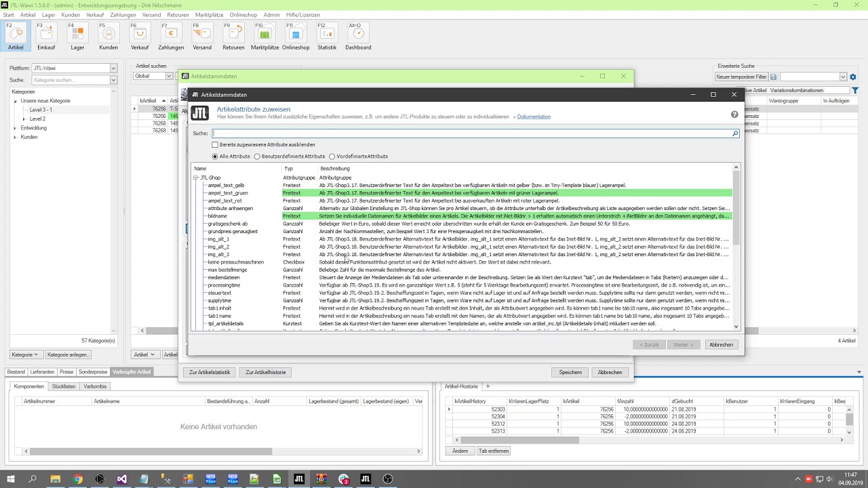
Task: Open the Erweiterte Suche filter dropdown
Action: point(843,77)
